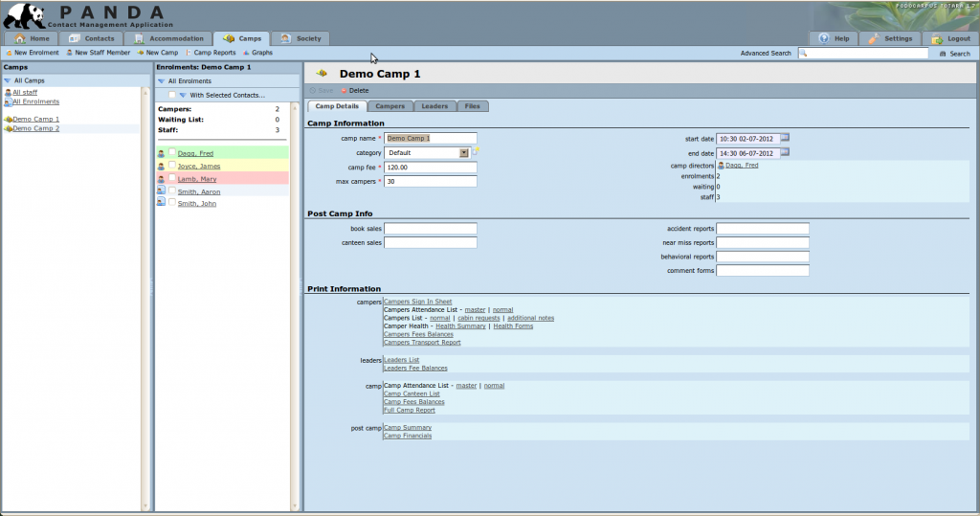Click the New Enrolment toolbar icon
Screen dimensions: 980x516
(x=9, y=53)
